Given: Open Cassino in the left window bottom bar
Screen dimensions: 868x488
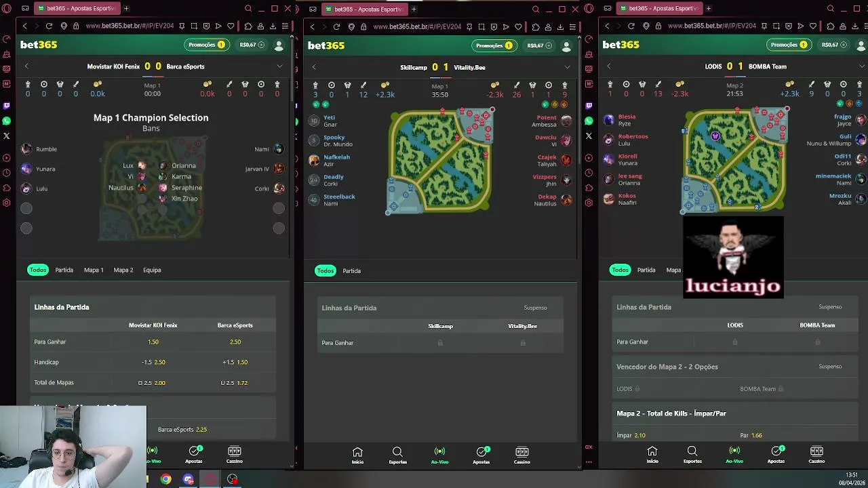Looking at the screenshot, I should click(x=234, y=454).
